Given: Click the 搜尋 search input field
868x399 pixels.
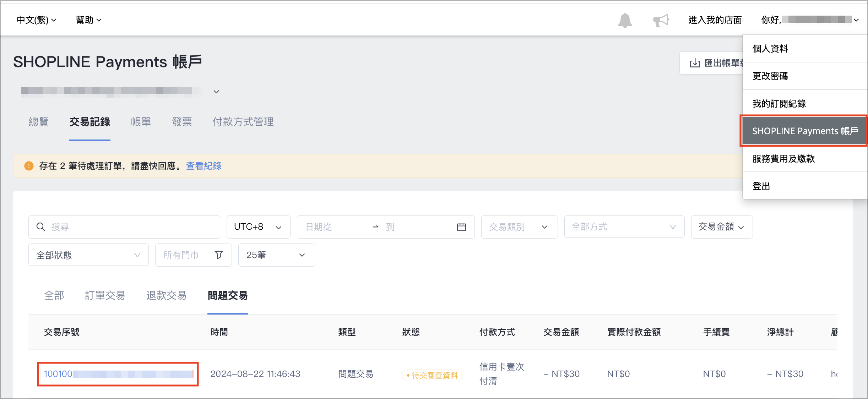Looking at the screenshot, I should click(x=124, y=227).
